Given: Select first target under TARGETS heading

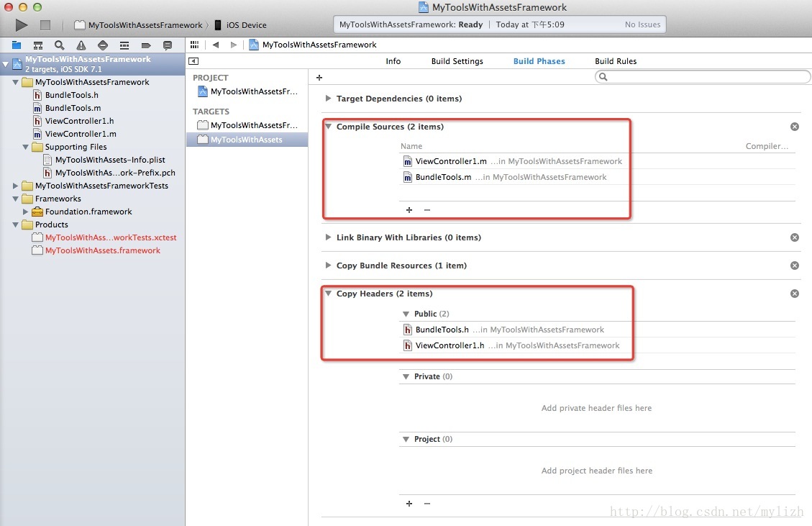Looking at the screenshot, I should pos(247,125).
